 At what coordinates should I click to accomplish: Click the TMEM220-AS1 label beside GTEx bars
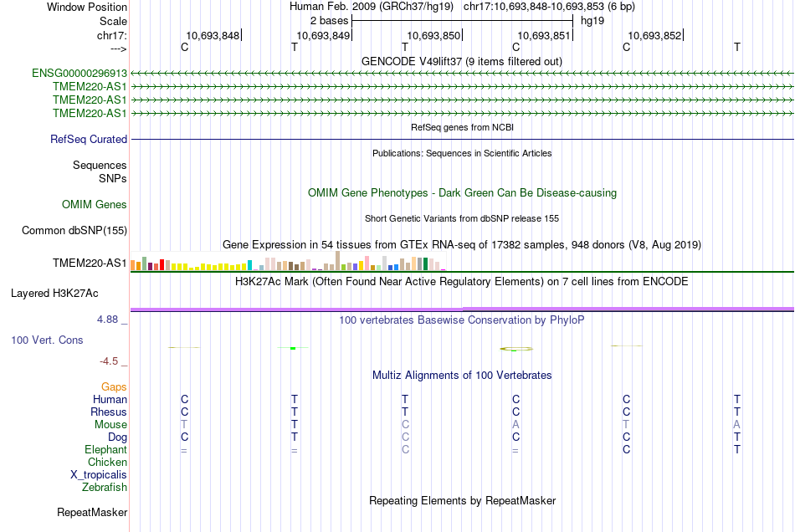[x=90, y=263]
